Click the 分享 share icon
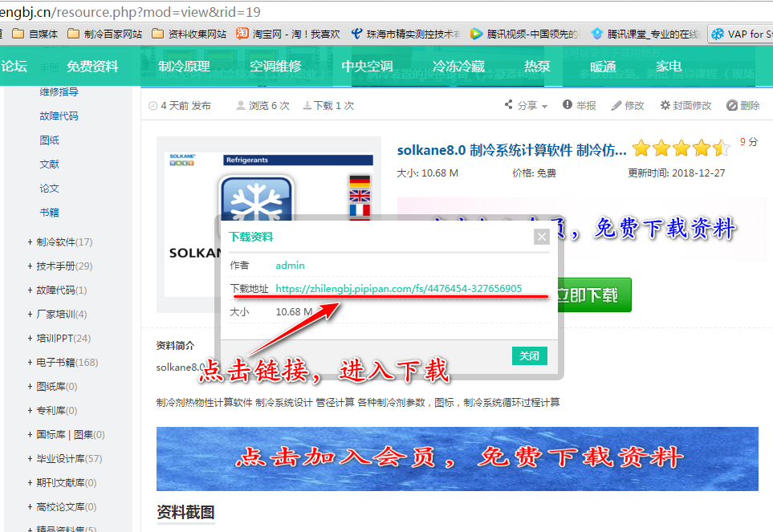 pos(509,104)
